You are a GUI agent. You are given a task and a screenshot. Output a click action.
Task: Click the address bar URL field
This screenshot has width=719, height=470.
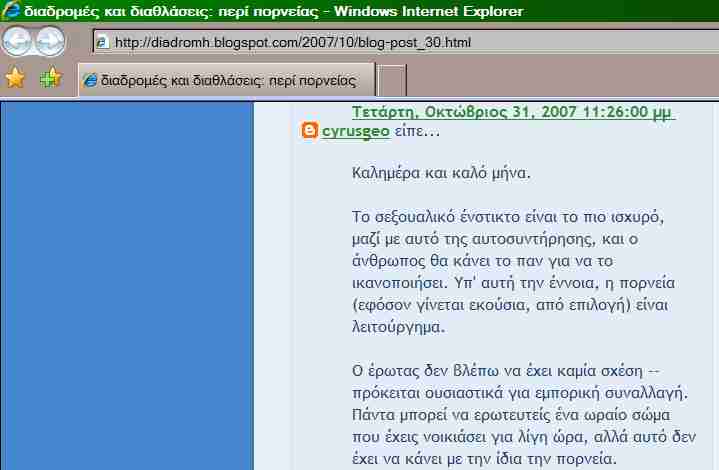pos(405,42)
